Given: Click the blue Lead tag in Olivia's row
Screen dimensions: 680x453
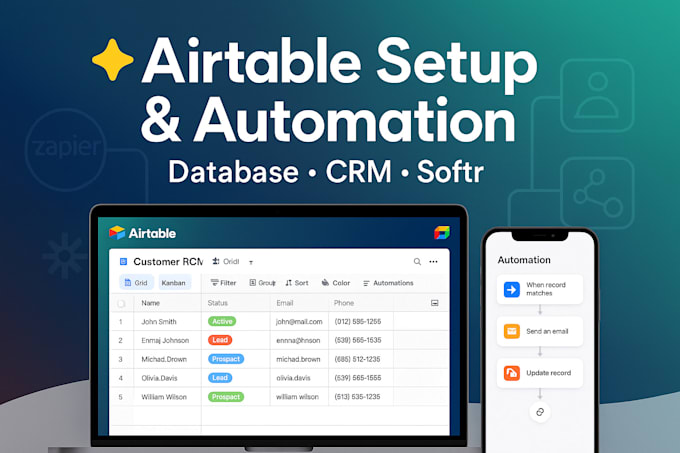Looking at the screenshot, I should tap(220, 378).
